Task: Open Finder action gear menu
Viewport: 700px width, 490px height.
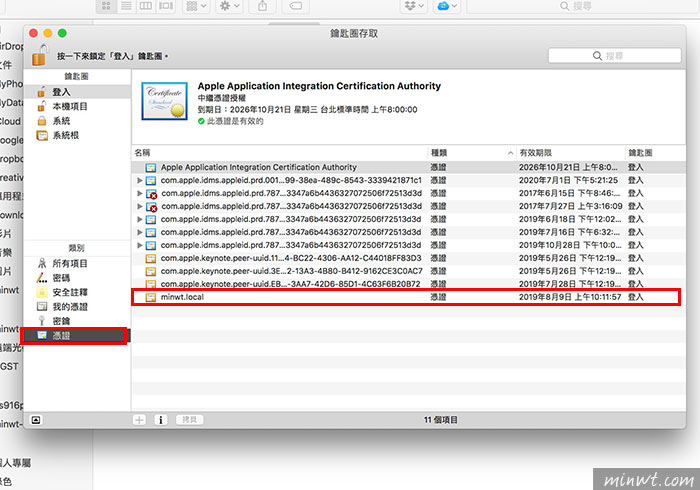Action: click(x=229, y=6)
